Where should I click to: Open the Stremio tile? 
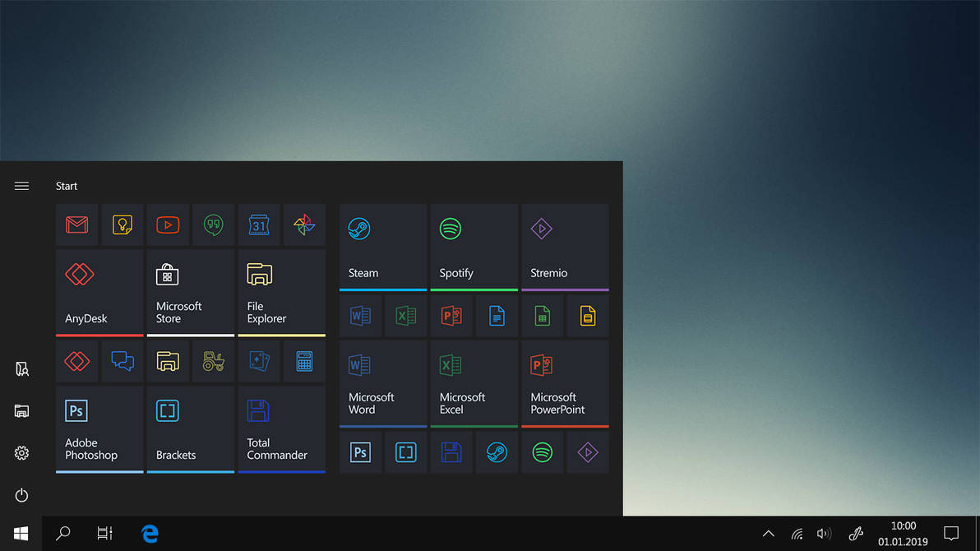(565, 247)
